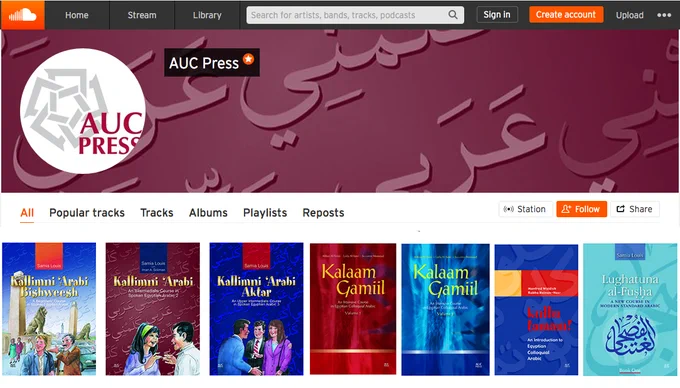Open the Library nav item
The image size is (680, 388).
(x=207, y=15)
